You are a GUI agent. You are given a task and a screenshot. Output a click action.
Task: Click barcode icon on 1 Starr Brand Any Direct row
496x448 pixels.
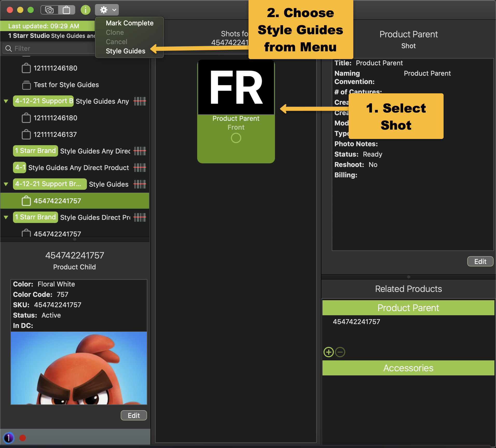pyautogui.click(x=140, y=151)
